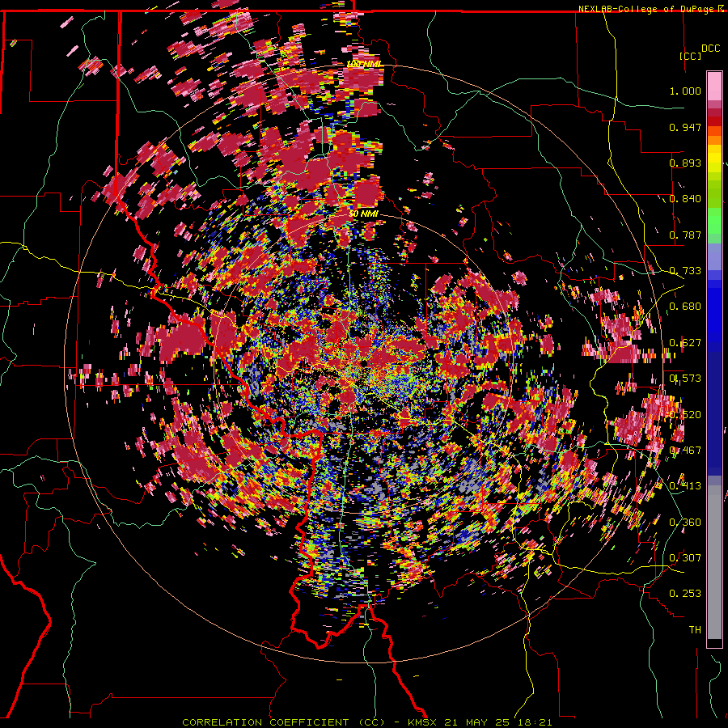Image resolution: width=728 pixels, height=728 pixels.
Task: Click the Correlation Coefficient KMSX caption
Action: point(367,722)
